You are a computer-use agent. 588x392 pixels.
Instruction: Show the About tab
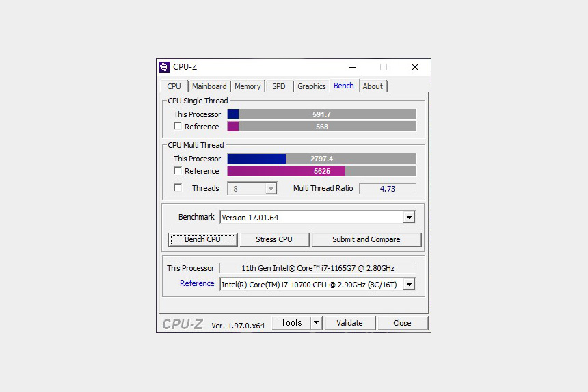[373, 86]
